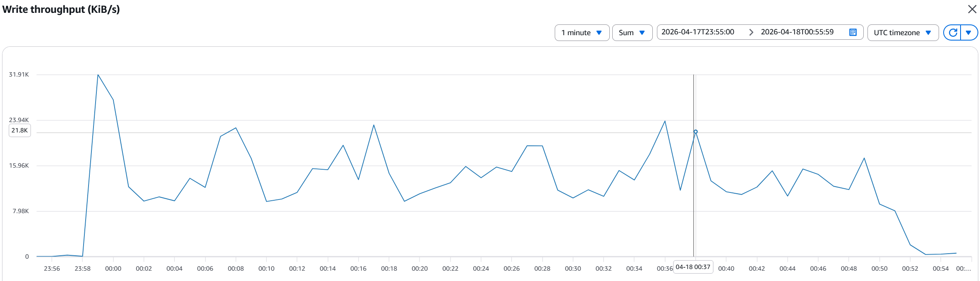Open refresh options arrow beside refresh

tap(968, 33)
